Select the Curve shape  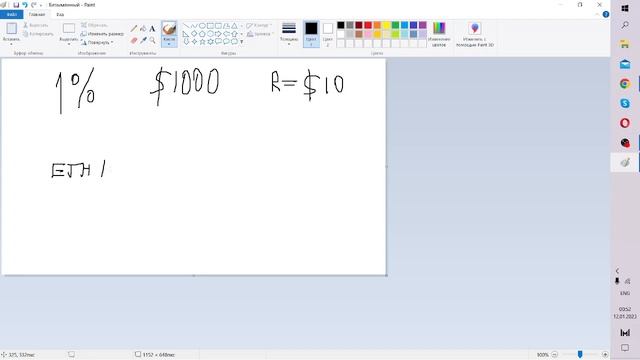tap(194, 26)
